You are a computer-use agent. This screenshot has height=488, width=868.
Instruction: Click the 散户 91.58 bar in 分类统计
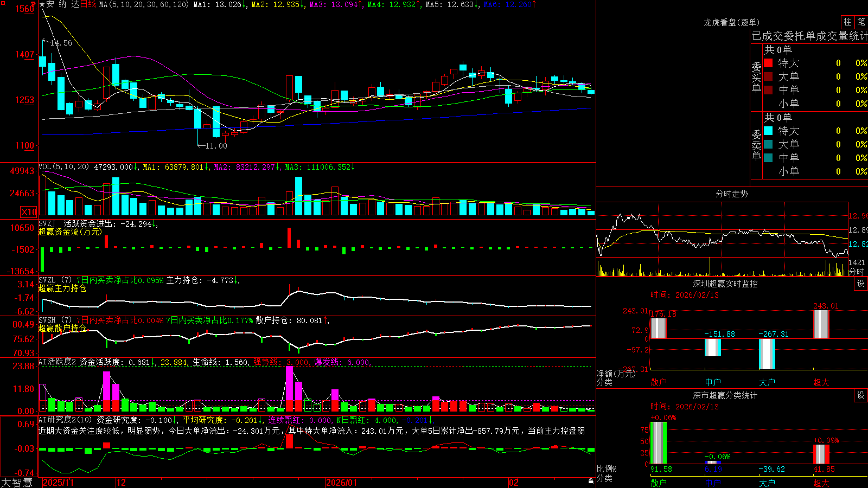click(x=658, y=442)
